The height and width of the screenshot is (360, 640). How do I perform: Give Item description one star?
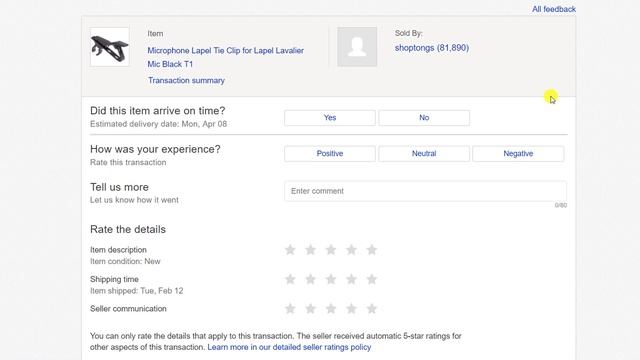290,249
